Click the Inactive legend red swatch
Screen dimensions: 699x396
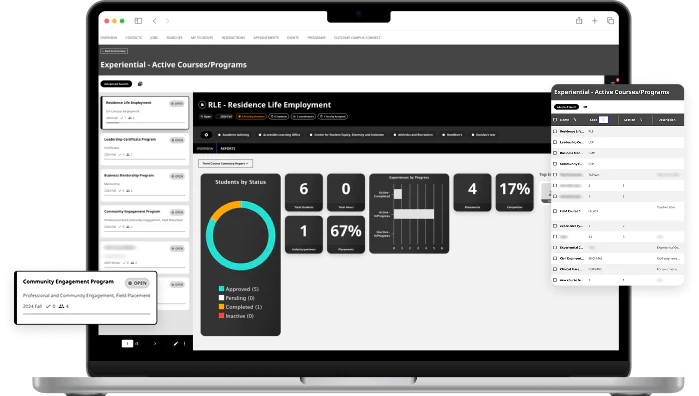pos(221,316)
